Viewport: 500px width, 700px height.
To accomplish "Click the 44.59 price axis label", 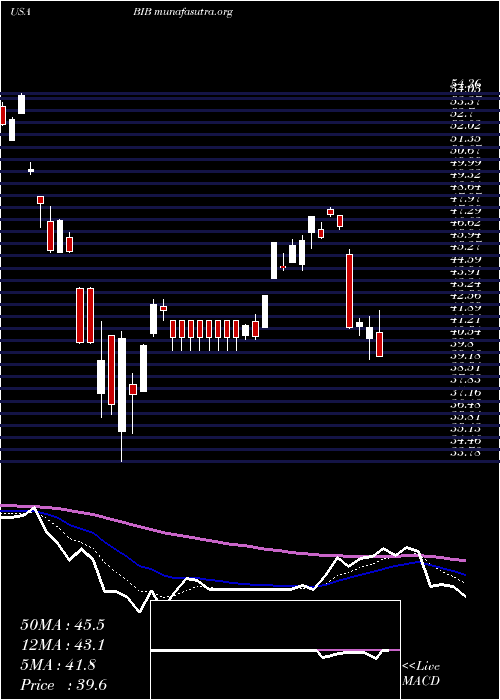I will (x=465, y=259).
